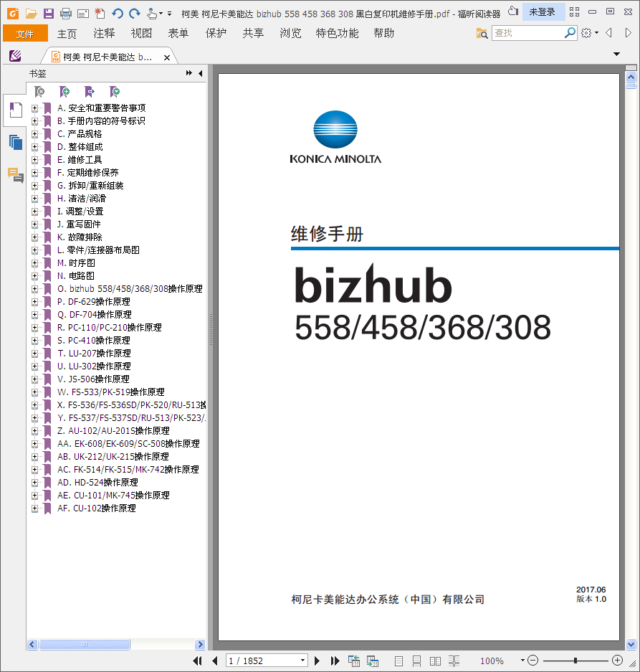This screenshot has height=672, width=640.
Task: Click the add new bookmark icon
Action: (65, 91)
